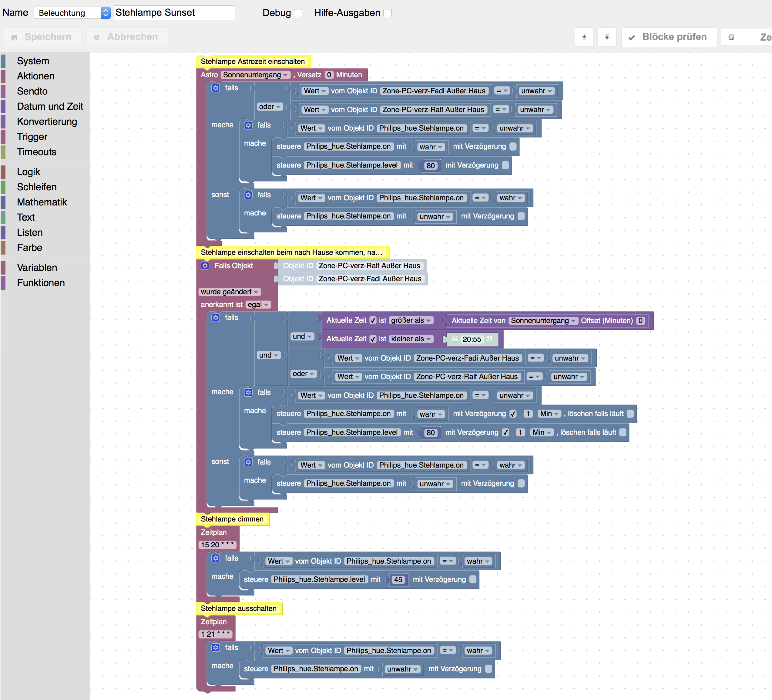
Task: Open the Text block category
Action: point(26,217)
